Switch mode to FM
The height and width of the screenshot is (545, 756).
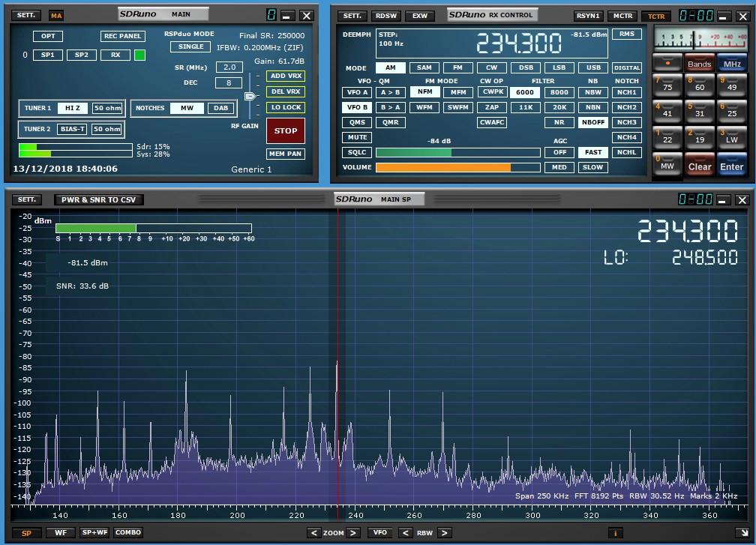tap(457, 67)
